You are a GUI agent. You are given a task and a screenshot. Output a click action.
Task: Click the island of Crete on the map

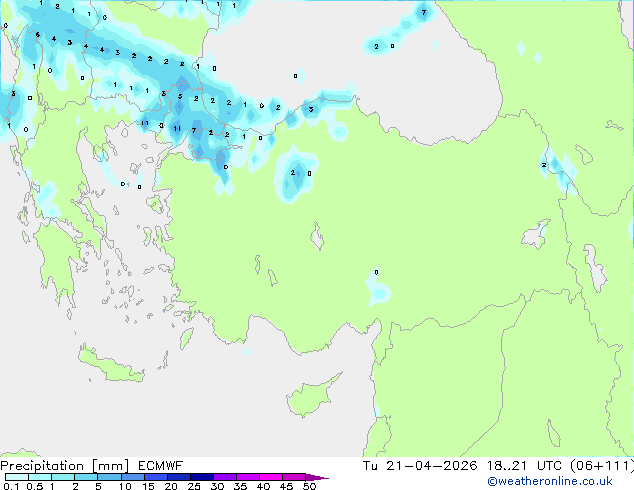pos(111,365)
